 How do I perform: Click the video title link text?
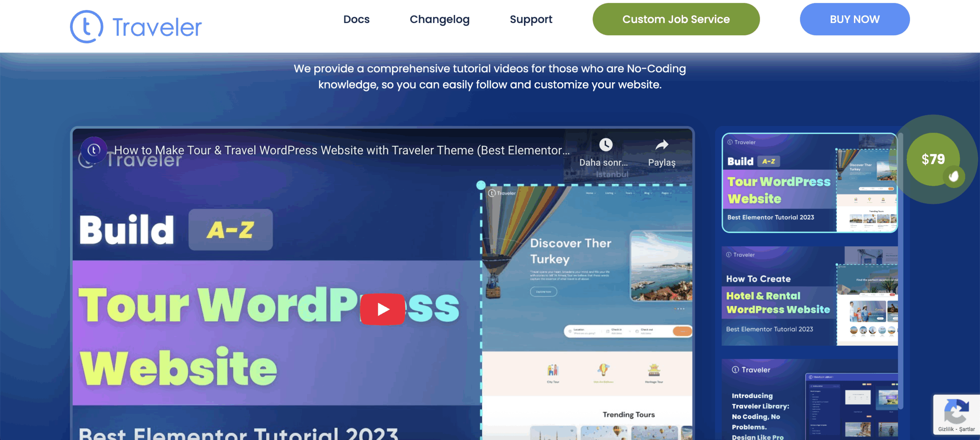341,150
